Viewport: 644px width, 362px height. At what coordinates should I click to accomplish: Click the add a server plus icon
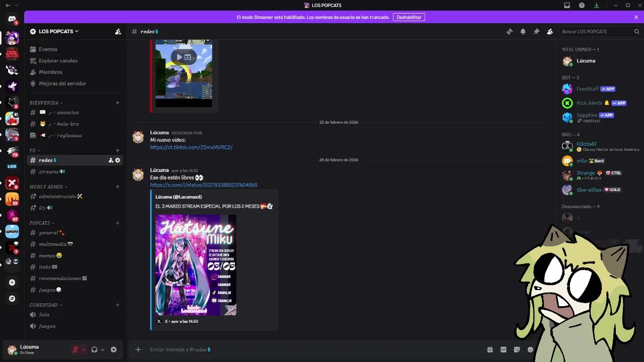click(x=12, y=283)
